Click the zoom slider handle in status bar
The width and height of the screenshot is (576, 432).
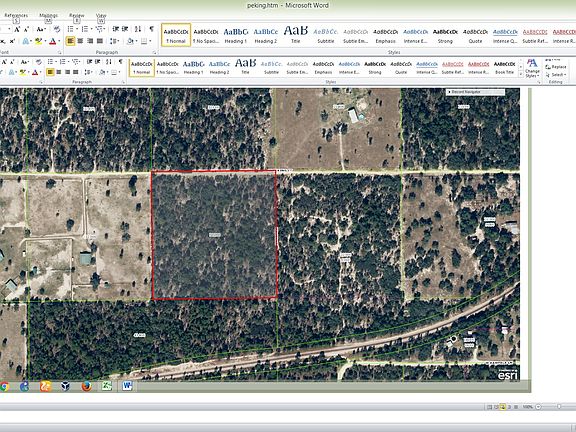559,407
